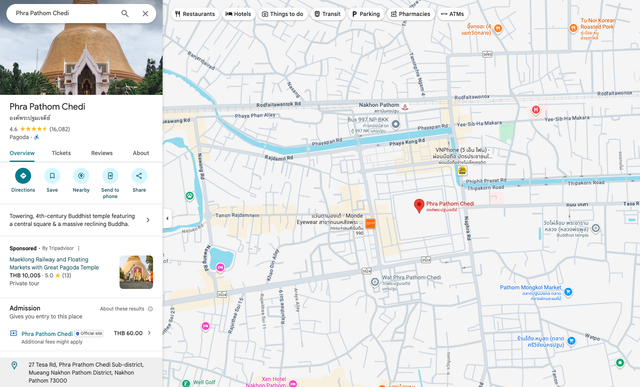640x387 pixels.
Task: Share this place icon
Action: pos(139,176)
